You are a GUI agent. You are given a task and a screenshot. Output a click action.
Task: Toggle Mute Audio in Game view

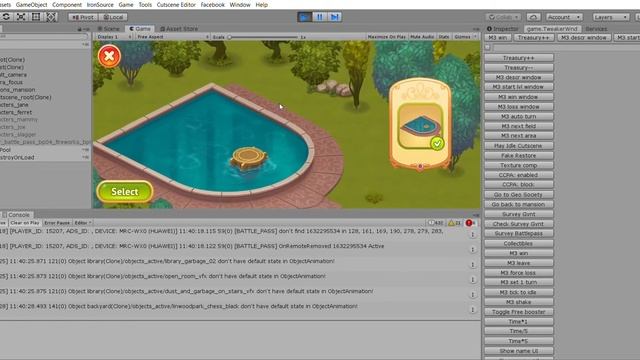click(x=422, y=37)
